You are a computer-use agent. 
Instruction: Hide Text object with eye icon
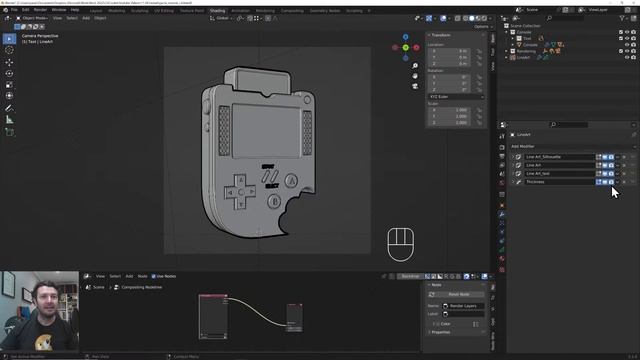pos(627,38)
